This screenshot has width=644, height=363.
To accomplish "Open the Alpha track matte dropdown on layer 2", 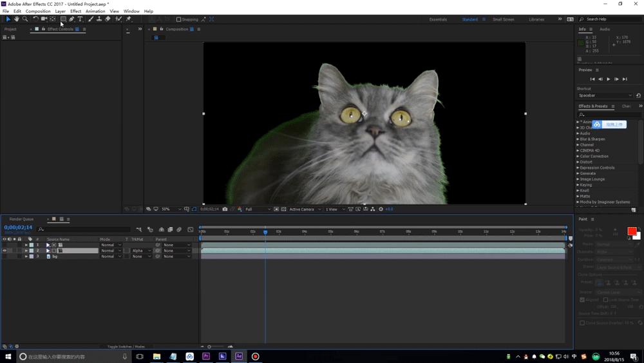I will (x=141, y=251).
